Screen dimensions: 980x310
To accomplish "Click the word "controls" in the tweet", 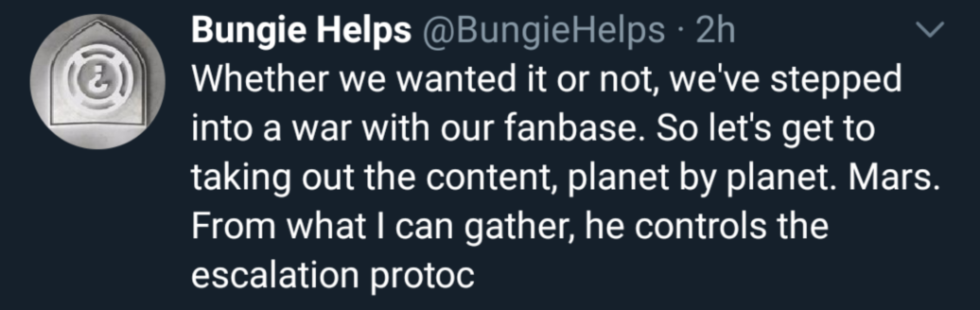I will (x=700, y=226).
